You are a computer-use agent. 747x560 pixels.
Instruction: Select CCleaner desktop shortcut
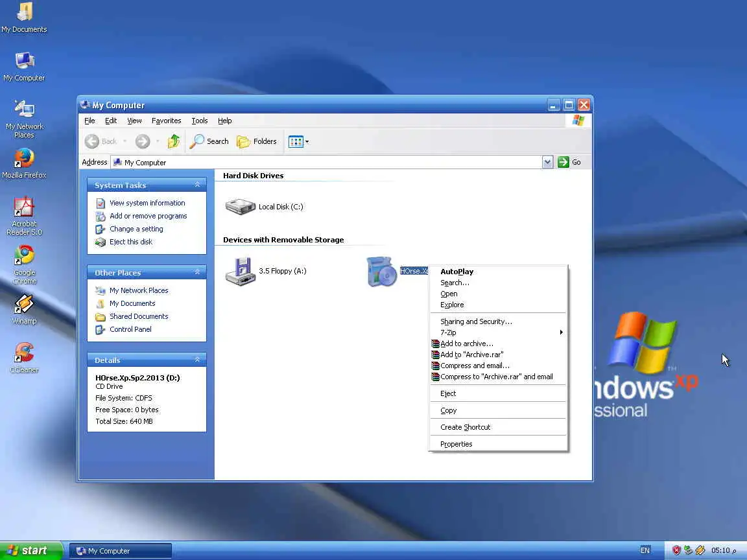click(x=24, y=358)
